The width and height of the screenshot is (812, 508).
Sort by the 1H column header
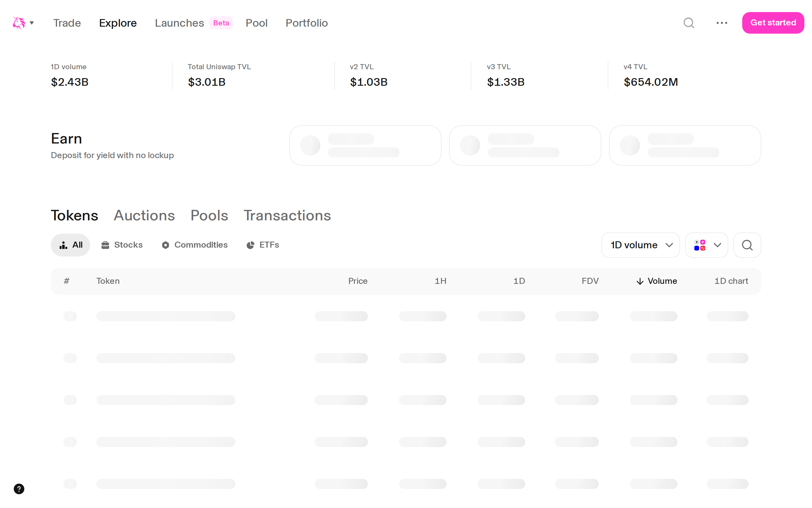pos(441,281)
